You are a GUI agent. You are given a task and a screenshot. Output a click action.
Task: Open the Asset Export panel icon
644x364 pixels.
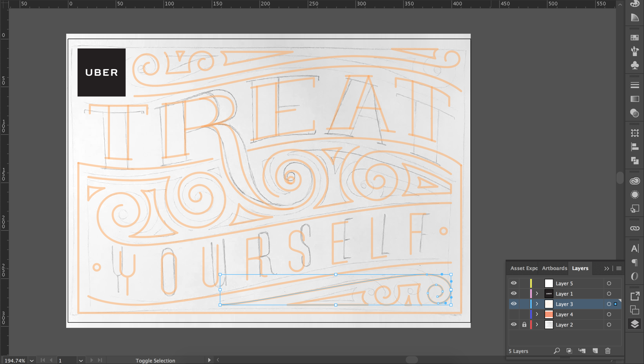(635, 296)
